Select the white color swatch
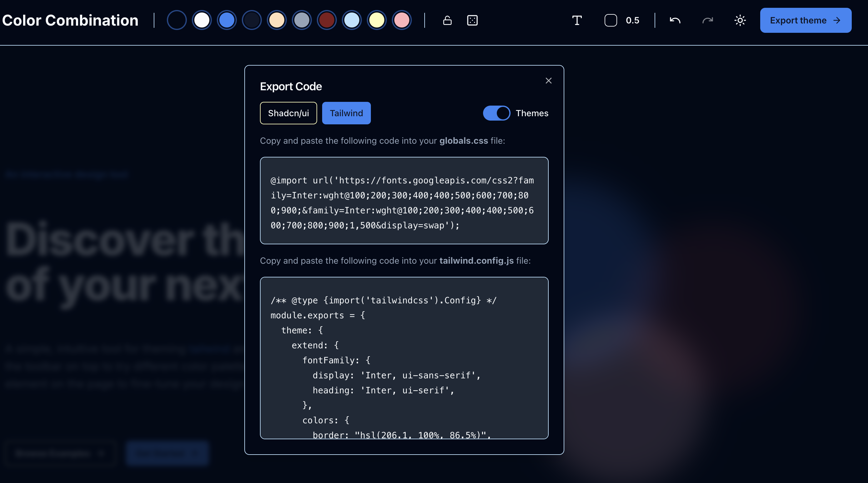The height and width of the screenshot is (483, 868). [202, 20]
